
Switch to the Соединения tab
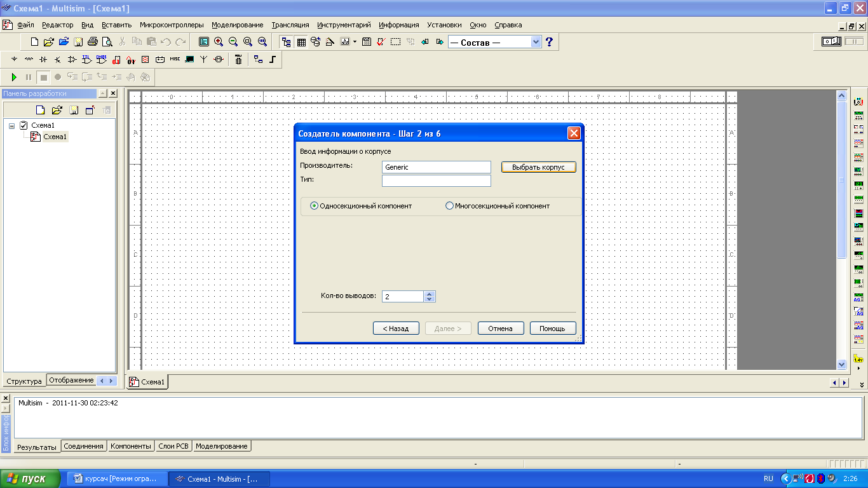[x=83, y=446]
